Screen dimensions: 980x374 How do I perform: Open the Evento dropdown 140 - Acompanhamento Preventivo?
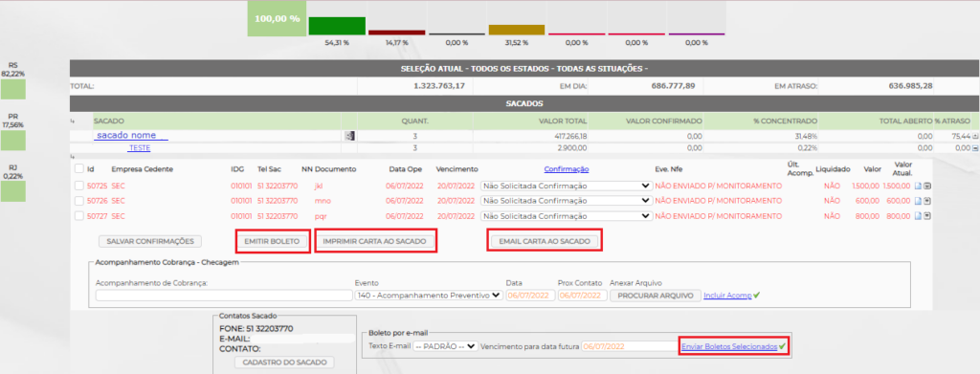coord(428,296)
